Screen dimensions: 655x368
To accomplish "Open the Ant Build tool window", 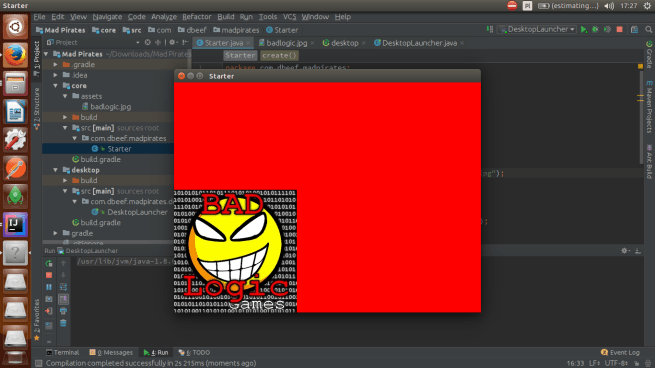I will click(649, 161).
